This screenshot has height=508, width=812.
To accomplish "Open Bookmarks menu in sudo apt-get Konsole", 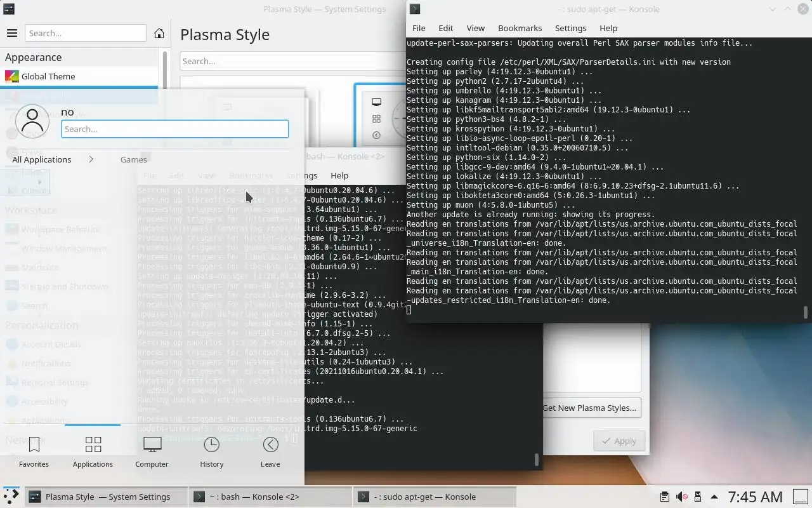I will [520, 28].
